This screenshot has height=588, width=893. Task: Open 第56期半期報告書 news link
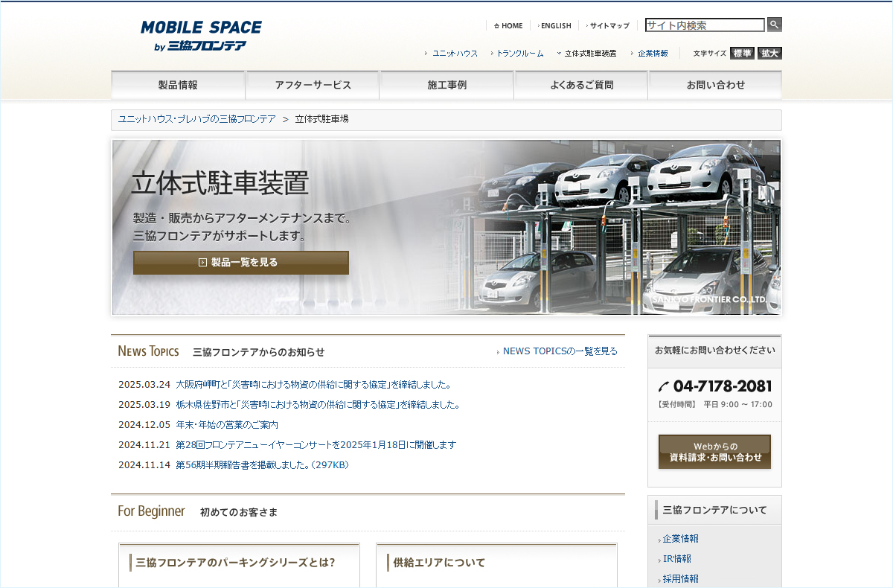263,465
